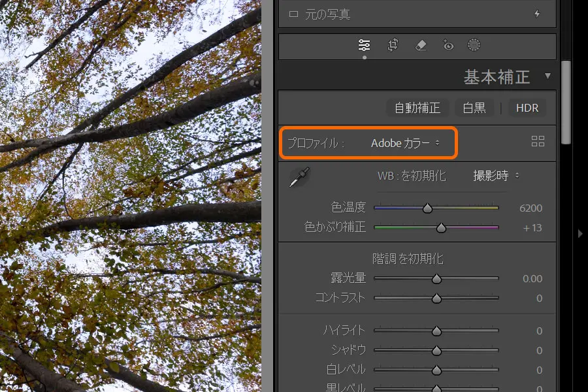
Task: Click the tree canopy photo preview
Action: pos(131,196)
